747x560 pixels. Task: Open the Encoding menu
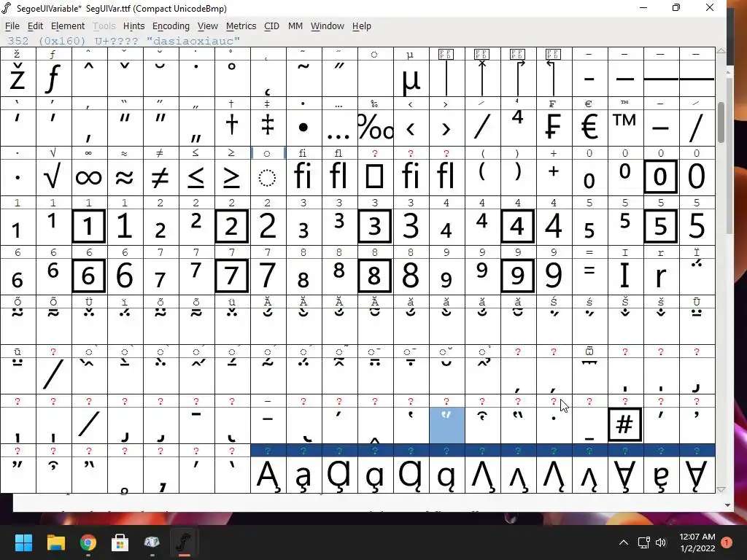click(171, 26)
